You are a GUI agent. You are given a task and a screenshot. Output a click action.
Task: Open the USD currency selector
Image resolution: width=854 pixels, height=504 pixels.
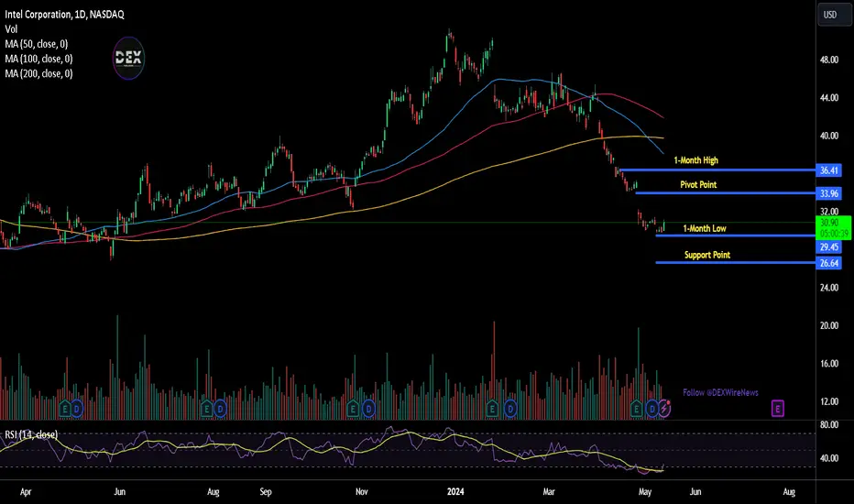pyautogui.click(x=835, y=14)
